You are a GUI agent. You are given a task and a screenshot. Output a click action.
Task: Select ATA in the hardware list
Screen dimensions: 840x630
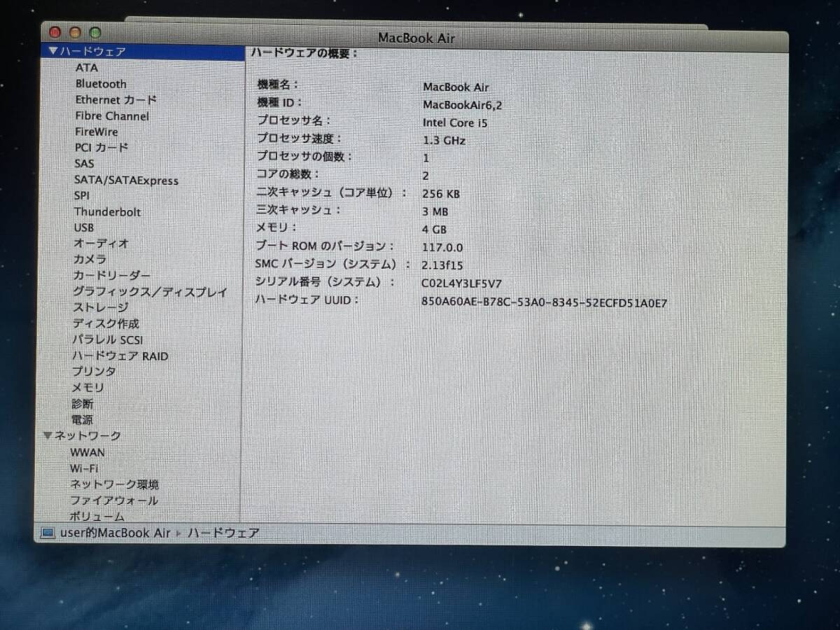click(87, 68)
